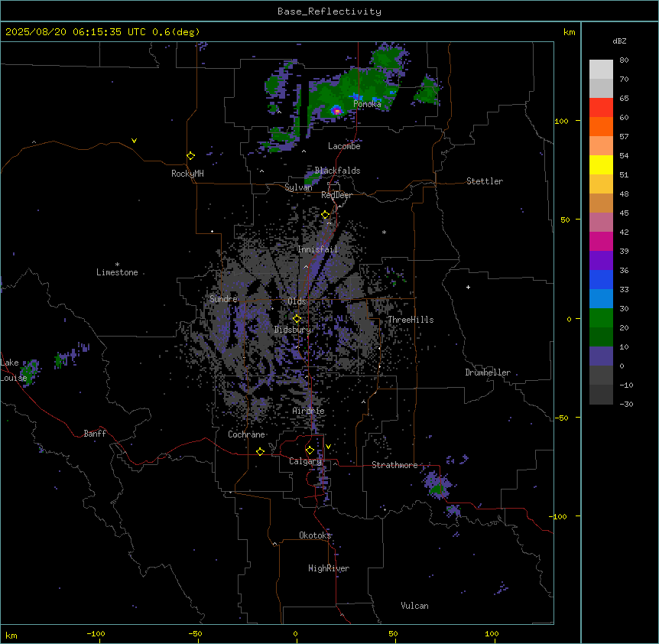Click the Sylvan label
The image size is (659, 644).
click(x=298, y=187)
